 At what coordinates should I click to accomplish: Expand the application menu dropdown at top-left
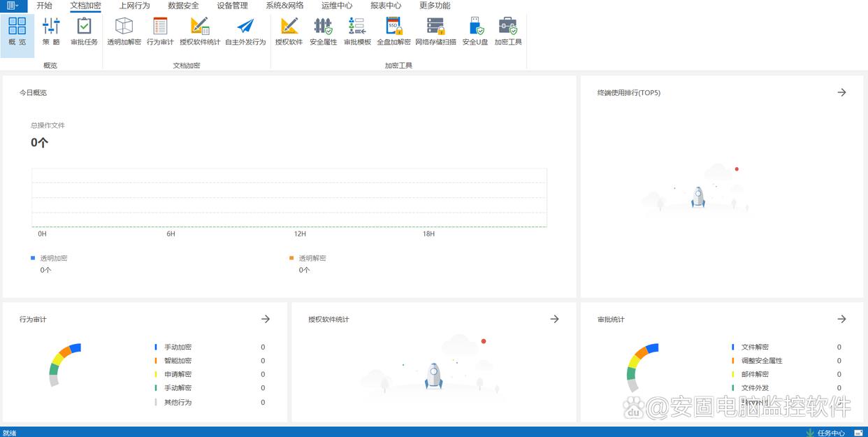point(13,6)
